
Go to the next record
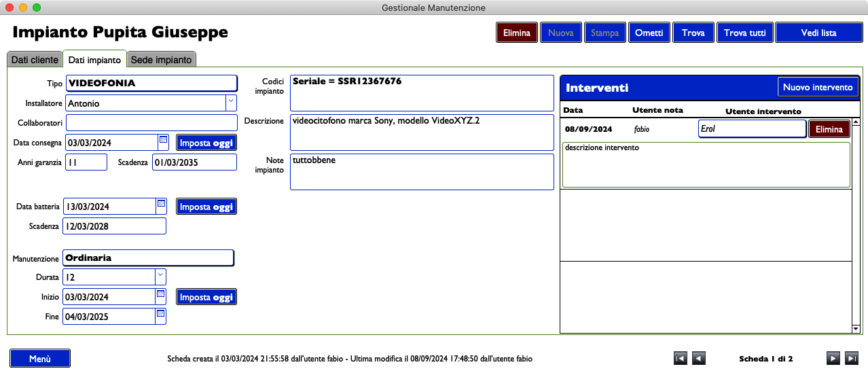(833, 358)
